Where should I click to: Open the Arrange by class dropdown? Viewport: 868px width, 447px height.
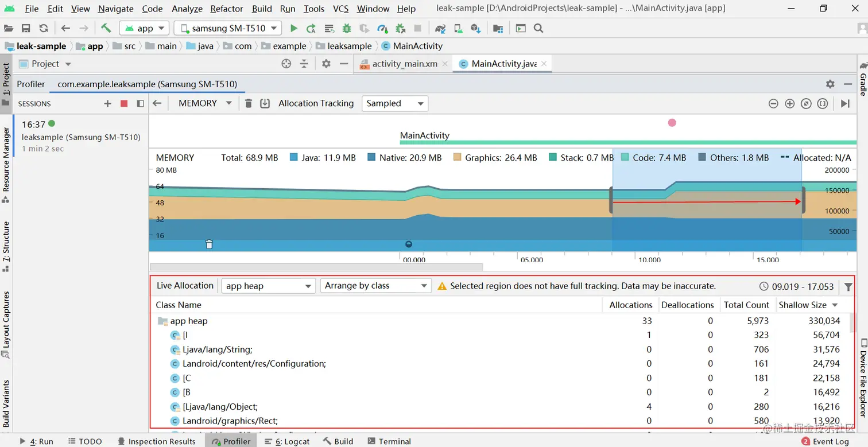pos(375,286)
